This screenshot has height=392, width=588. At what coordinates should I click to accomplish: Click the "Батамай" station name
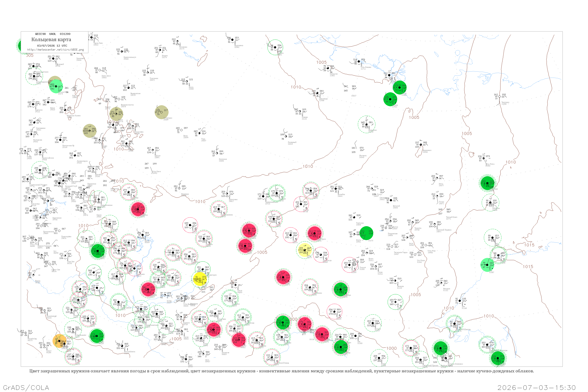coord(396,206)
